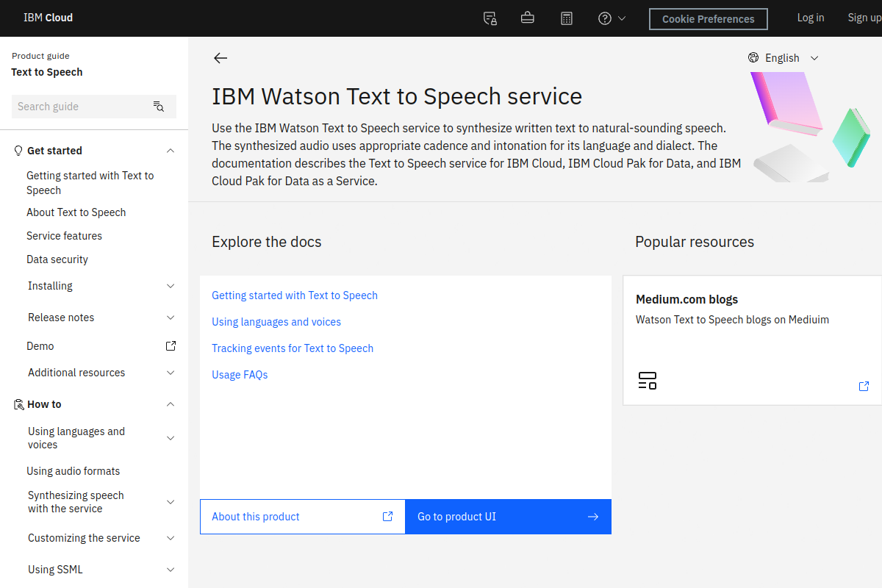Open the catalog briefcase icon
Viewport: 882px width, 588px height.
click(528, 18)
